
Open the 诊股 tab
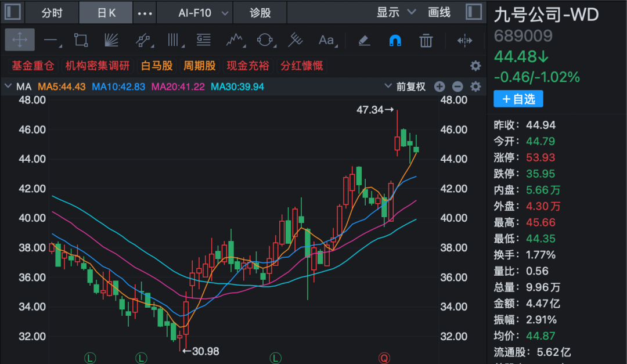(x=260, y=13)
